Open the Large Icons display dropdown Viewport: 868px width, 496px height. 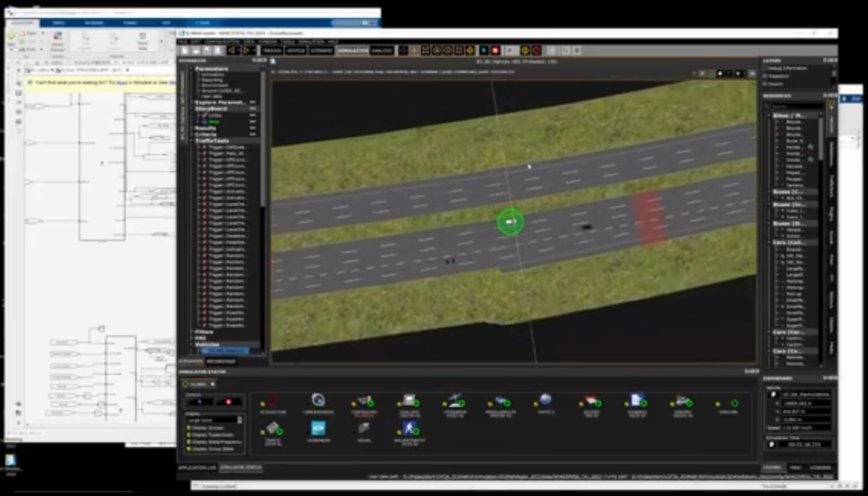pos(213,420)
